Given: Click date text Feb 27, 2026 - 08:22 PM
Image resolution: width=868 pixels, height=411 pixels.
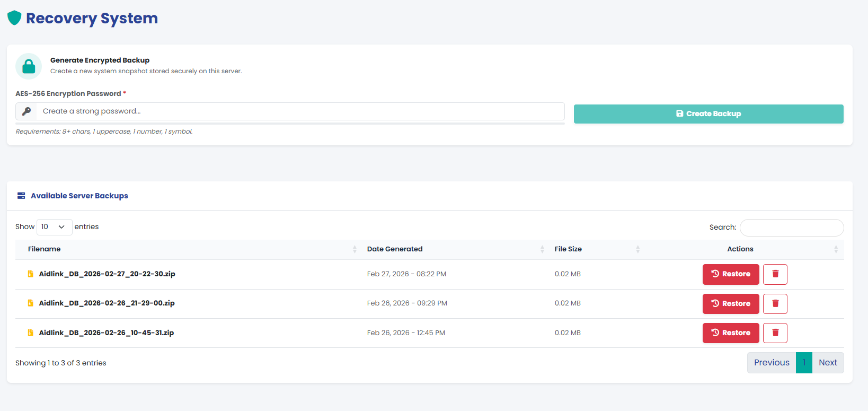Looking at the screenshot, I should pyautogui.click(x=406, y=274).
